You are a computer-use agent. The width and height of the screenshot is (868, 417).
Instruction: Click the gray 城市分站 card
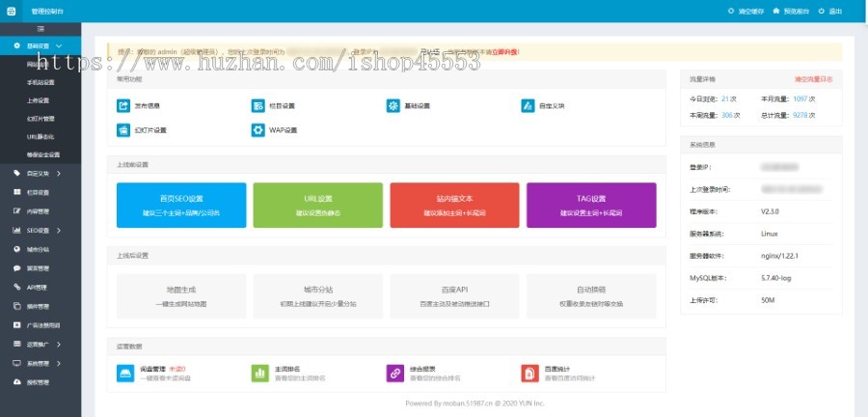pyautogui.click(x=317, y=296)
